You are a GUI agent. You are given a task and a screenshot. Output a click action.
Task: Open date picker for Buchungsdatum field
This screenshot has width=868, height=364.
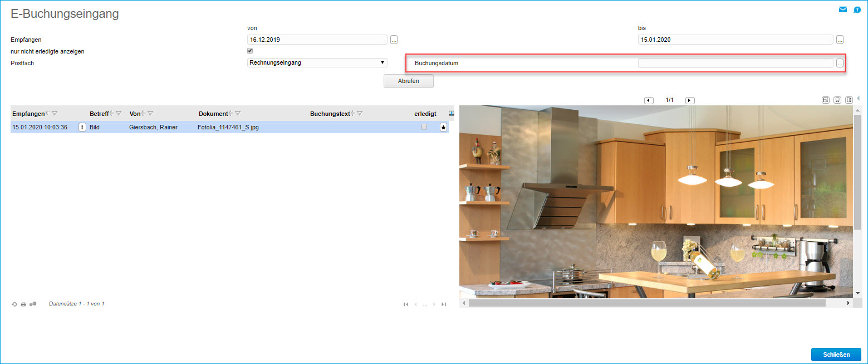(x=840, y=64)
